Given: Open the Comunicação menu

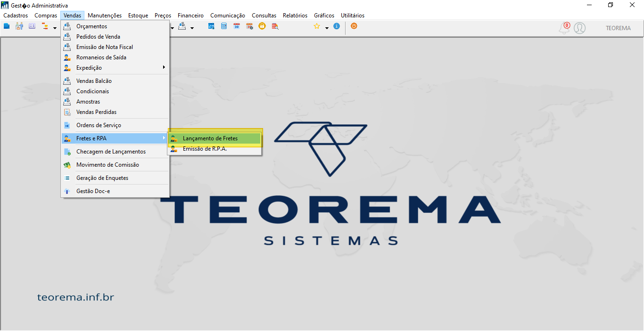Looking at the screenshot, I should [x=228, y=16].
